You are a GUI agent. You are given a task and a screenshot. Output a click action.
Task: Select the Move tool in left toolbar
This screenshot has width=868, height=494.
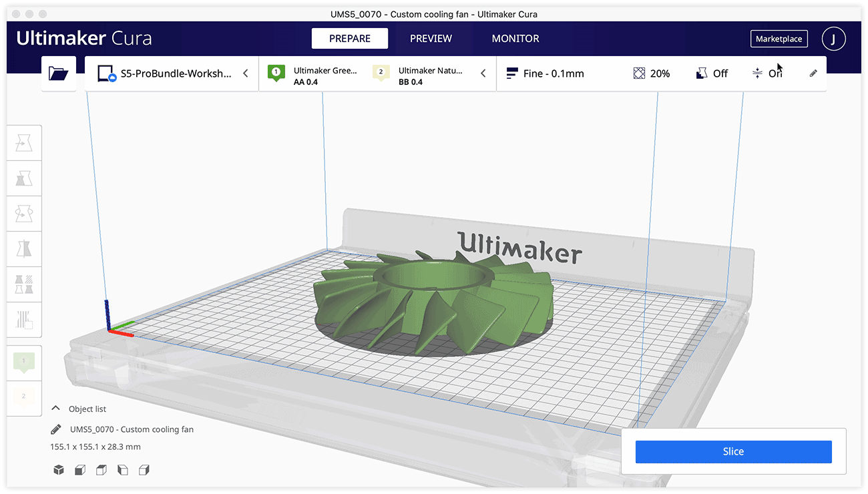click(x=24, y=143)
